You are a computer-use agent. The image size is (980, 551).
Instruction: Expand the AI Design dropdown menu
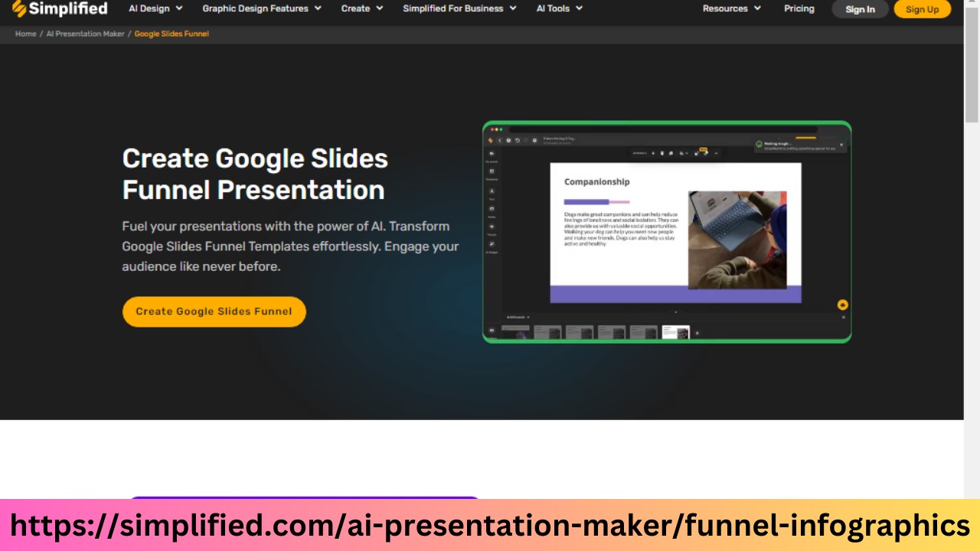(x=155, y=8)
